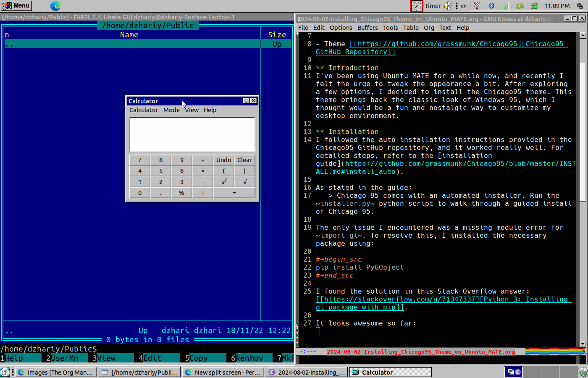Click the volume speaker icon
Viewport: 588px width, 378px height.
click(446, 6)
